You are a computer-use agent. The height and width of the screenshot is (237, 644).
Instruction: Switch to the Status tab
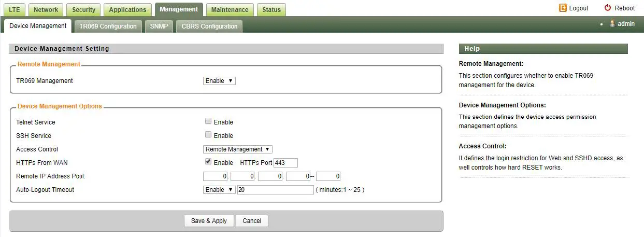pyautogui.click(x=271, y=9)
